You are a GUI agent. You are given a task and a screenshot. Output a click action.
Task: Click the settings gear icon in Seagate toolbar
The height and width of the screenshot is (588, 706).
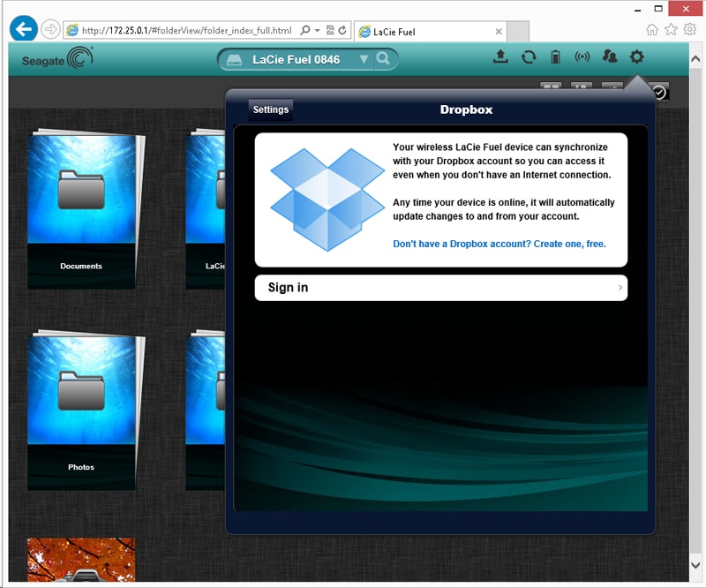tap(636, 57)
